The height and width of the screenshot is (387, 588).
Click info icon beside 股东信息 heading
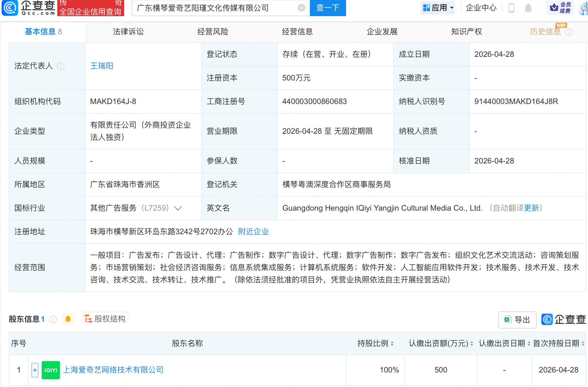click(53, 319)
